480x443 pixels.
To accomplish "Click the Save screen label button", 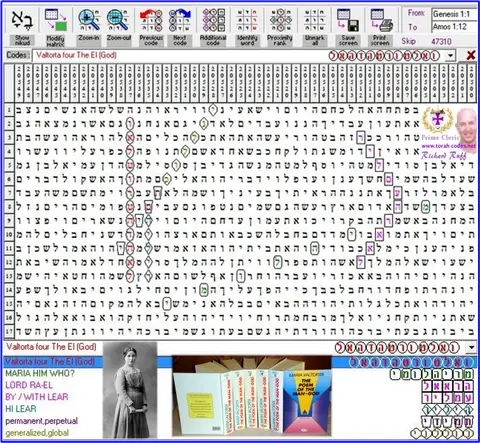I will click(348, 40).
